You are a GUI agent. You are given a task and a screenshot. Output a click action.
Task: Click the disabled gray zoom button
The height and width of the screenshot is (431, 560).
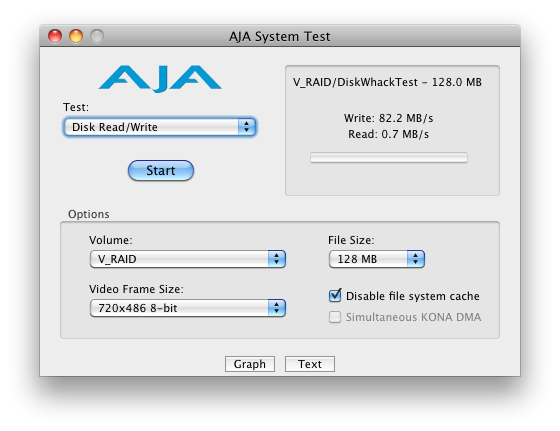(97, 36)
